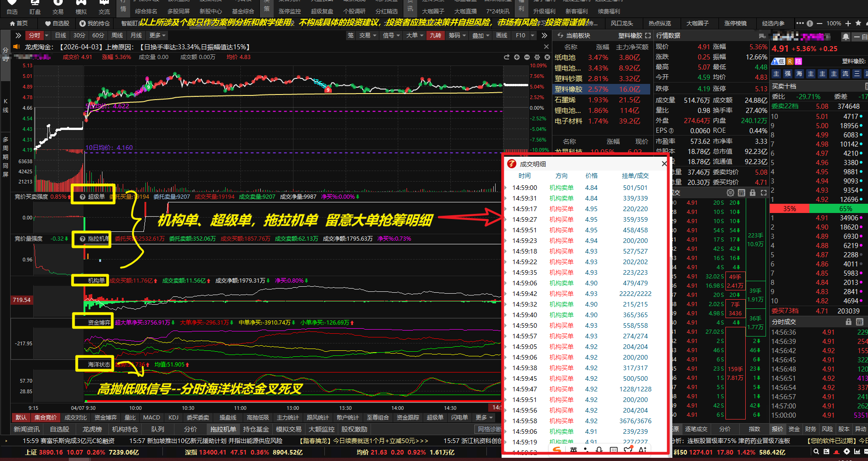
Task: Select the 龙虎榜 bottom tab
Action: click(92, 429)
